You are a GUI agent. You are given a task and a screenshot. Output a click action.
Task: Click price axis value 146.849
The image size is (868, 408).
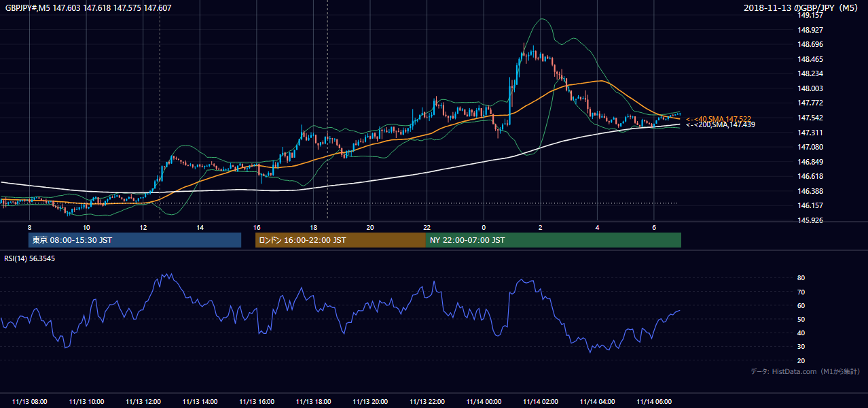[x=810, y=162]
